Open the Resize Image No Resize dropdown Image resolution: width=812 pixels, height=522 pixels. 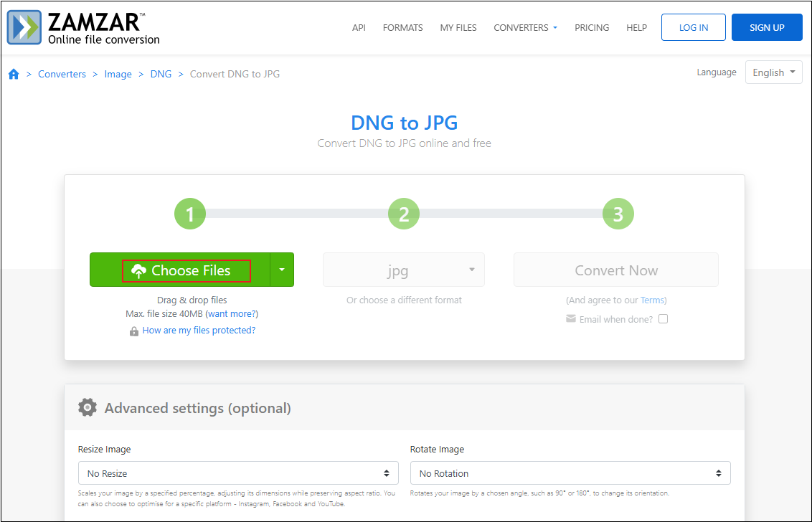click(x=238, y=473)
